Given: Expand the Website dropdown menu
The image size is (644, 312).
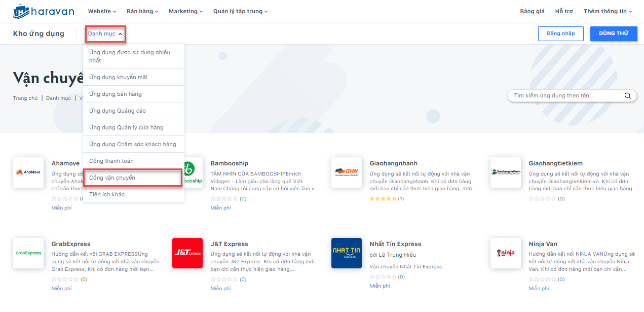Looking at the screenshot, I should click(102, 11).
